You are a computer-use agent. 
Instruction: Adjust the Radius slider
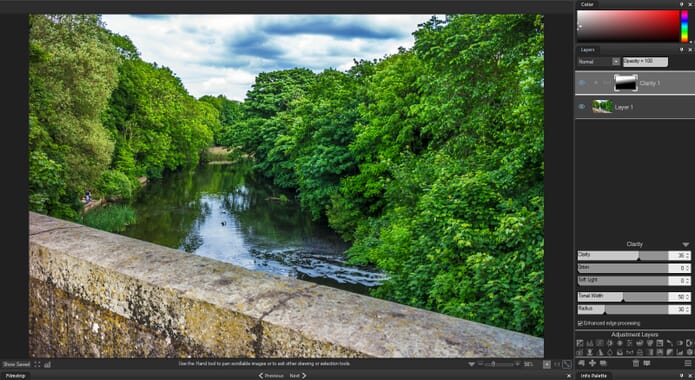[623, 309]
